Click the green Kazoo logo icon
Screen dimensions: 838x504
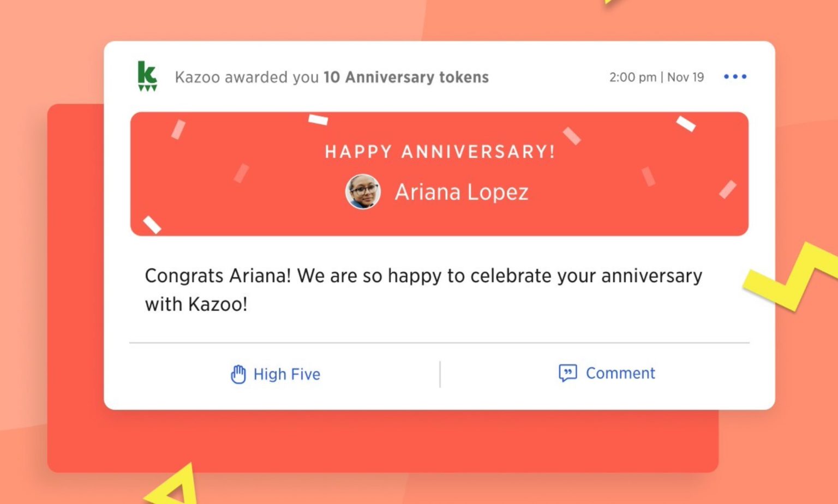[147, 76]
